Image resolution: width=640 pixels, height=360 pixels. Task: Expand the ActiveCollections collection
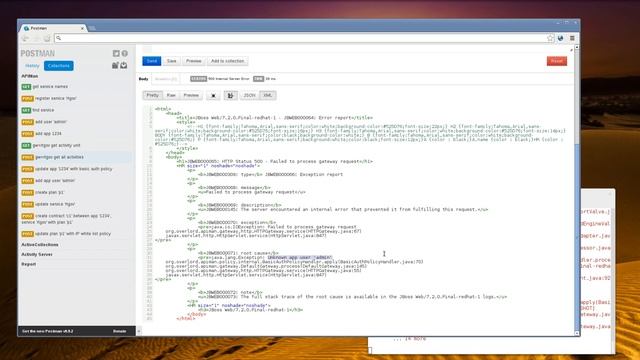[x=40, y=244]
